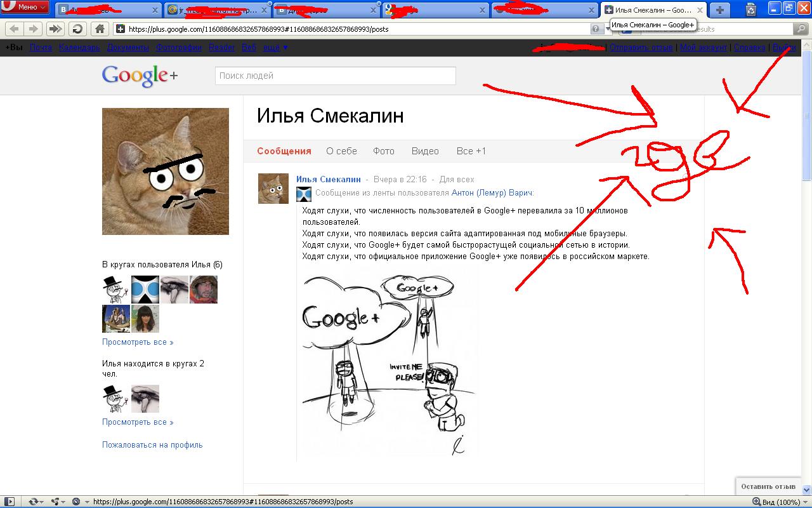Click Просмотреть все under В кругах пользователя
Image resolution: width=812 pixels, height=508 pixels.
coord(138,342)
